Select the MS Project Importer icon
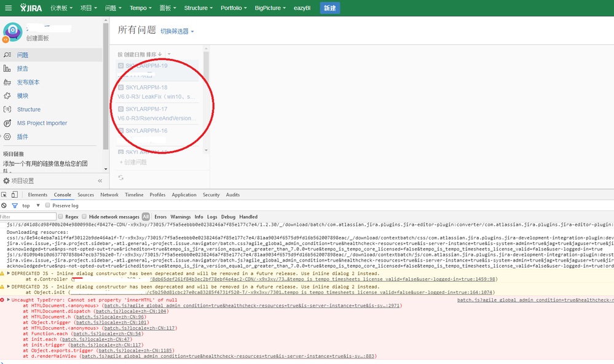This screenshot has width=614, height=364. (7, 123)
